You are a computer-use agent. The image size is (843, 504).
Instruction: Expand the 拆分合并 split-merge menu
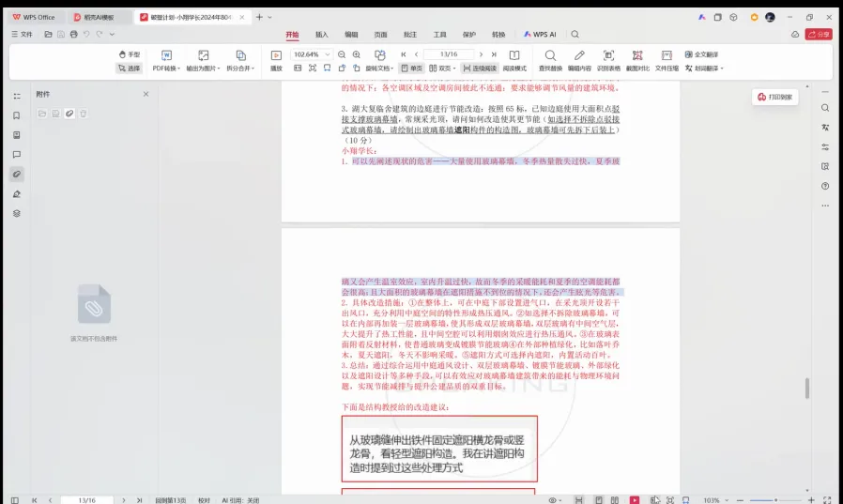pyautogui.click(x=240, y=61)
